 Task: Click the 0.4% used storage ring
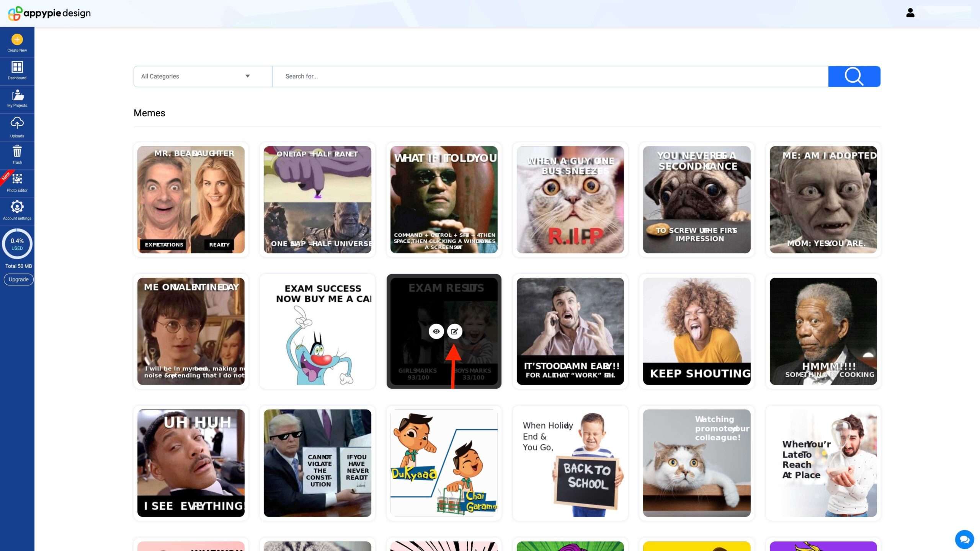[17, 244]
